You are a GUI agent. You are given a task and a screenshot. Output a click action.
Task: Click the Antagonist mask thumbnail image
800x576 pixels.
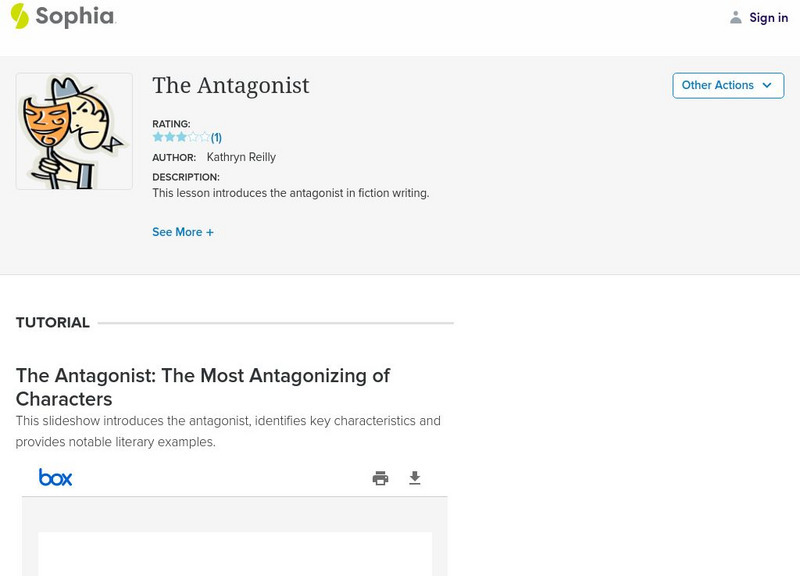(73, 130)
